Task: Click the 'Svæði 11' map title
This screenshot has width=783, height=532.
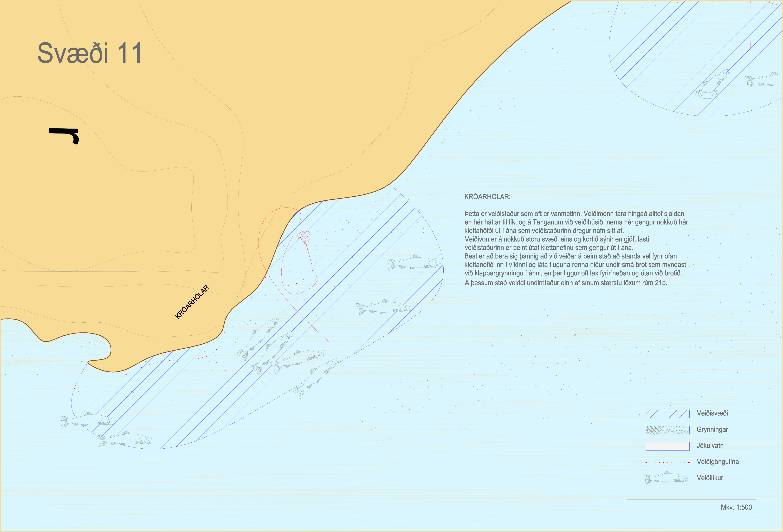Action: pyautogui.click(x=90, y=53)
